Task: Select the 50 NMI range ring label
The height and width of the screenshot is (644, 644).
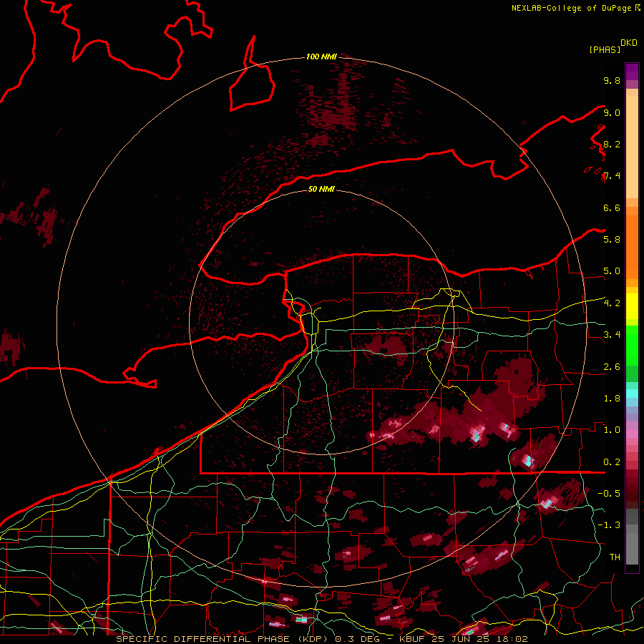Action: pos(321,189)
